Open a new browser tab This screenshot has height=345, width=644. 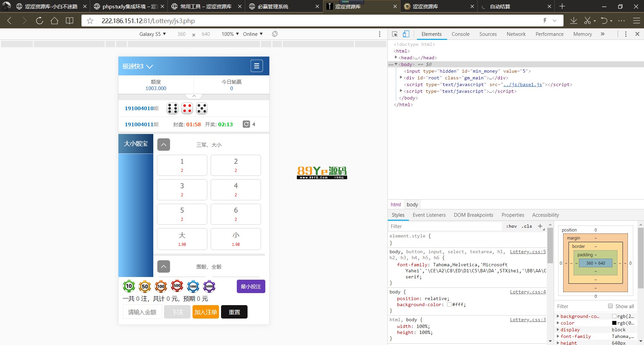click(562, 6)
